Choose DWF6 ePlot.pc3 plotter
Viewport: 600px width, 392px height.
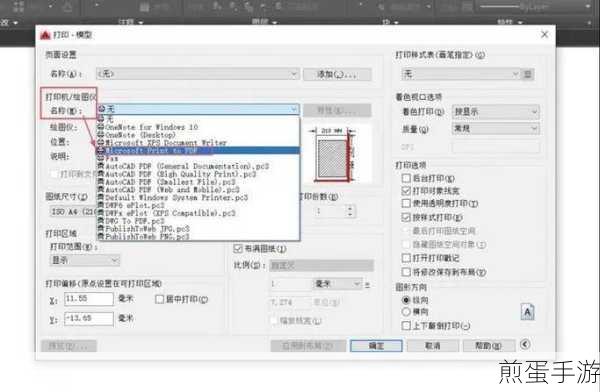point(197,205)
